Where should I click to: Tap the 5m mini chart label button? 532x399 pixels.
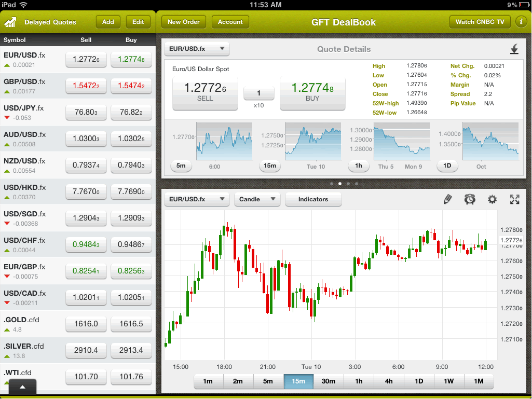click(x=181, y=166)
